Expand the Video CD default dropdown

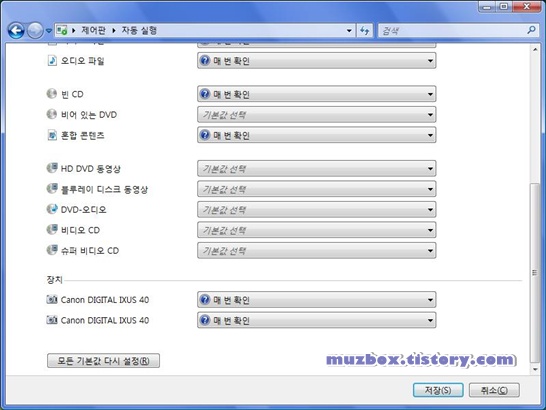pos(317,230)
